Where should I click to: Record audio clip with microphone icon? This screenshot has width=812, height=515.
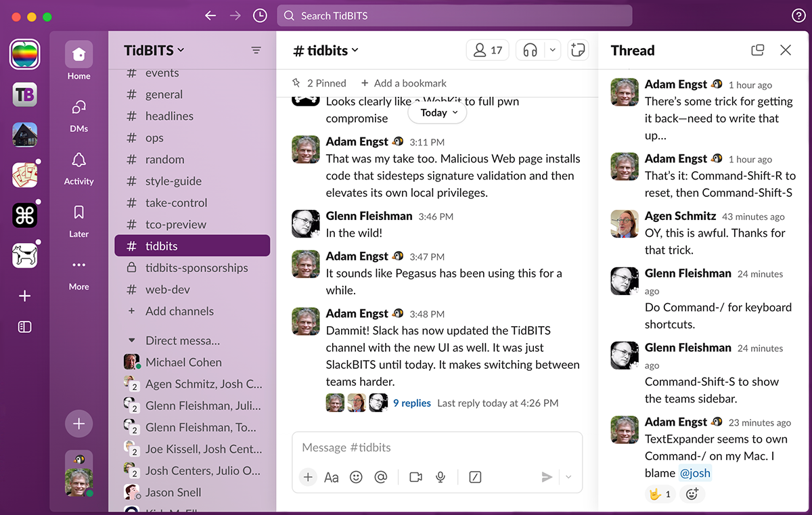pos(441,477)
